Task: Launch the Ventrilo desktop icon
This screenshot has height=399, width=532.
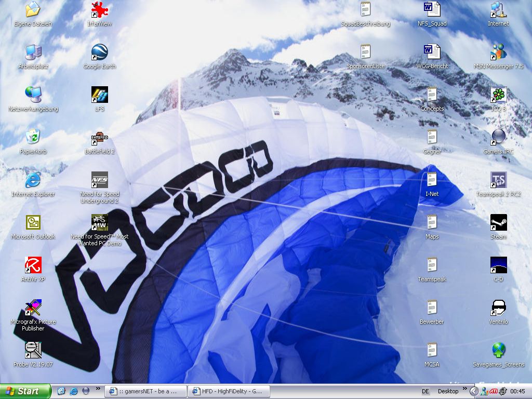Action: tap(498, 308)
